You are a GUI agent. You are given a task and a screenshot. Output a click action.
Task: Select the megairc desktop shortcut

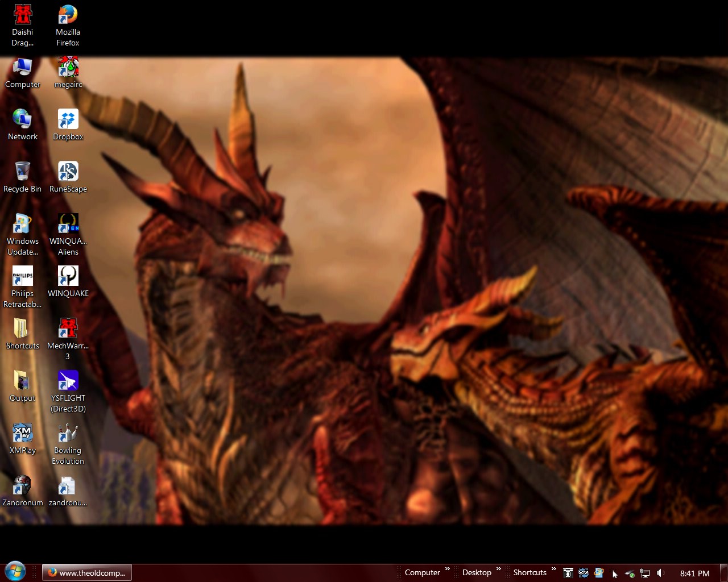point(68,73)
